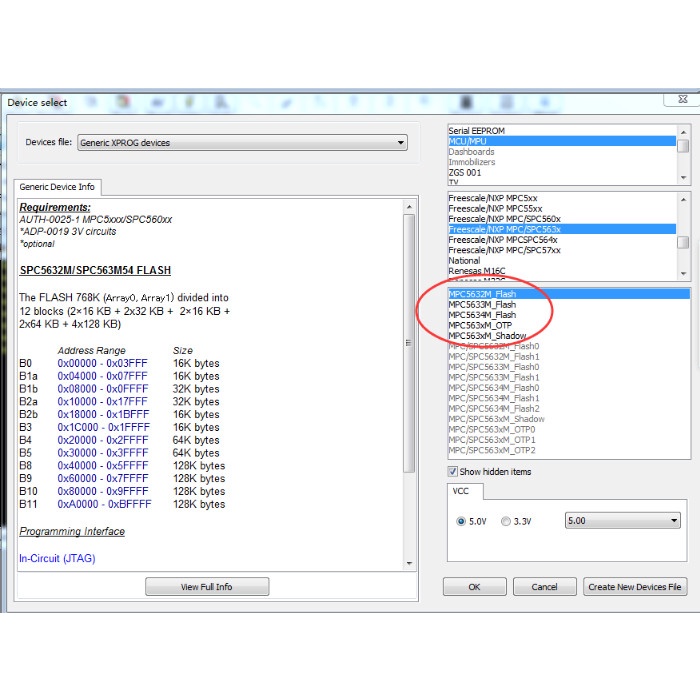Pick MPC563xM_Shadow from the device list
Viewport: 700px width, 700px height.
(486, 336)
